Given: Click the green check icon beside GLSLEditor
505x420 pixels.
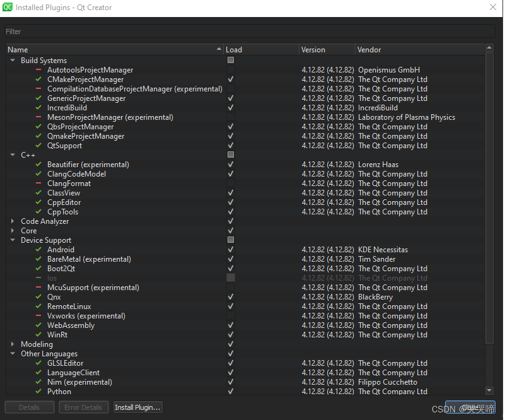Looking at the screenshot, I should [x=38, y=363].
